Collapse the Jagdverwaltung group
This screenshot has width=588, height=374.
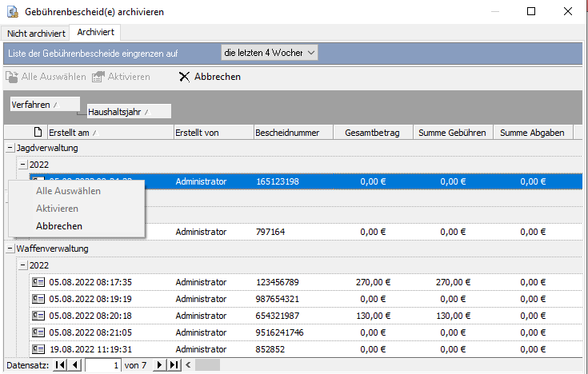click(x=10, y=148)
